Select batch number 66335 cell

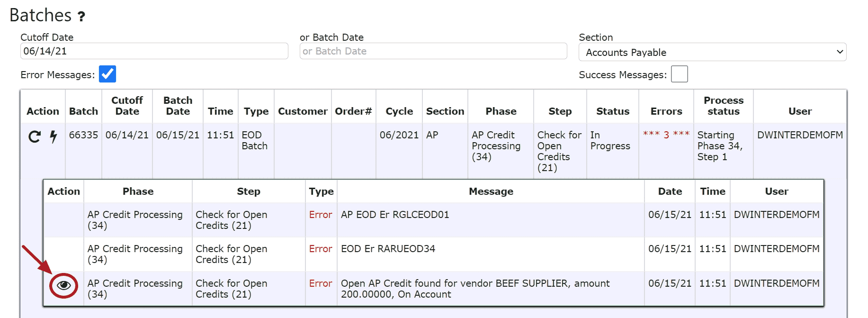click(x=83, y=135)
